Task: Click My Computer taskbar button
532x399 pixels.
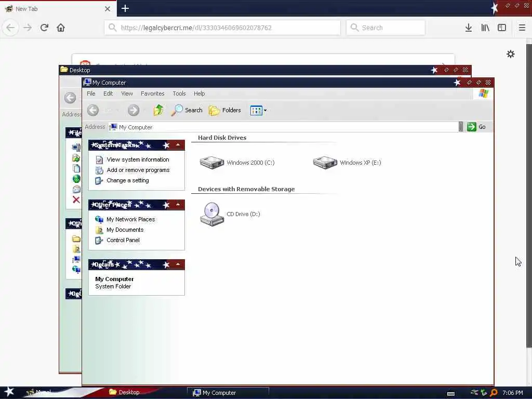Action: (x=228, y=393)
